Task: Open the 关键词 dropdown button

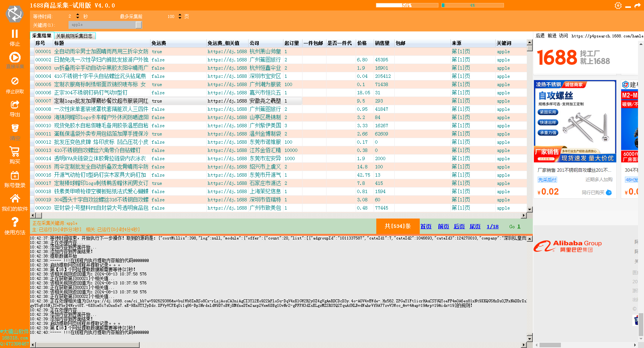Action: point(139,25)
